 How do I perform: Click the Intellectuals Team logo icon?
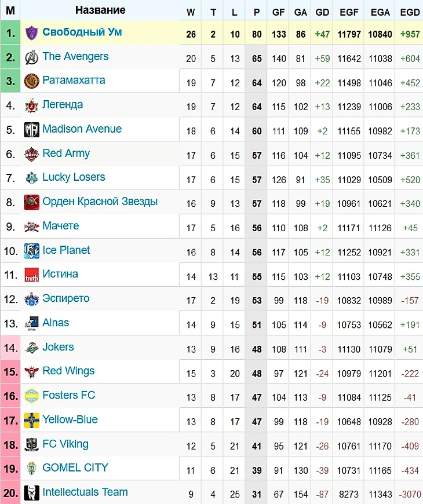tap(31, 493)
